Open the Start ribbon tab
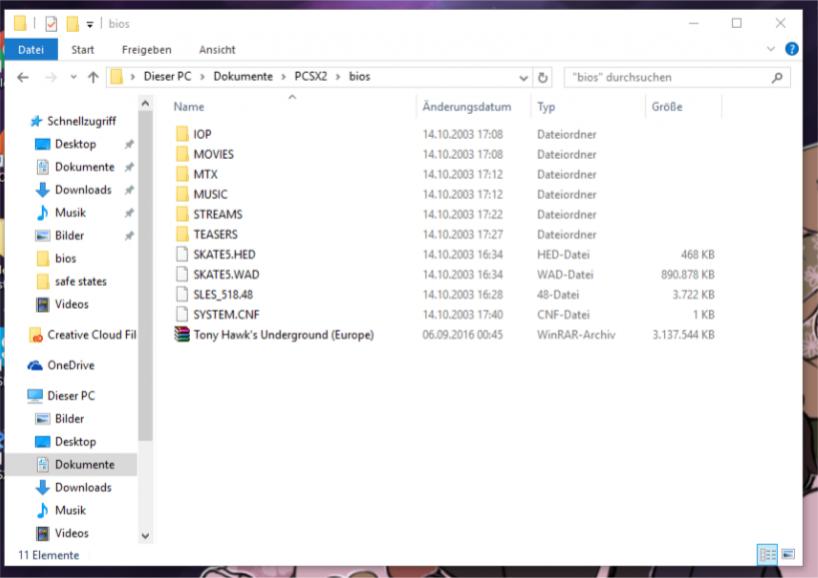The height and width of the screenshot is (578, 818). click(82, 50)
